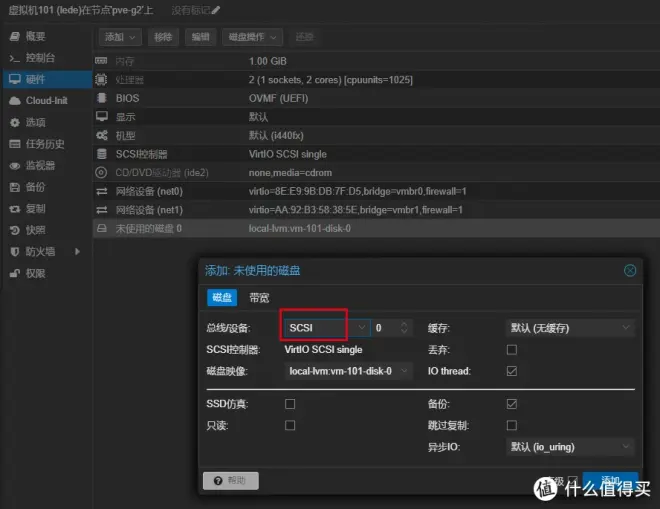Select 'local-lvm:vm-101-disk-0' in hardware list

pyautogui.click(x=299, y=229)
